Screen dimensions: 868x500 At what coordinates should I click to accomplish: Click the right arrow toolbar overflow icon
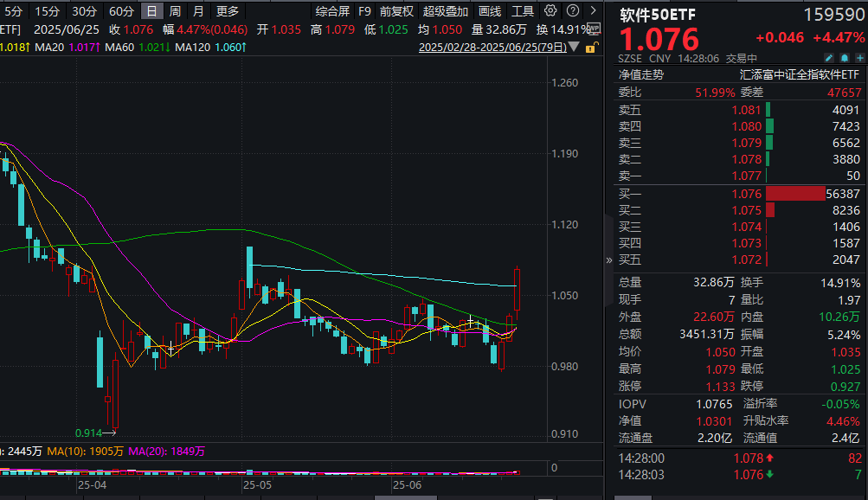[x=593, y=11]
